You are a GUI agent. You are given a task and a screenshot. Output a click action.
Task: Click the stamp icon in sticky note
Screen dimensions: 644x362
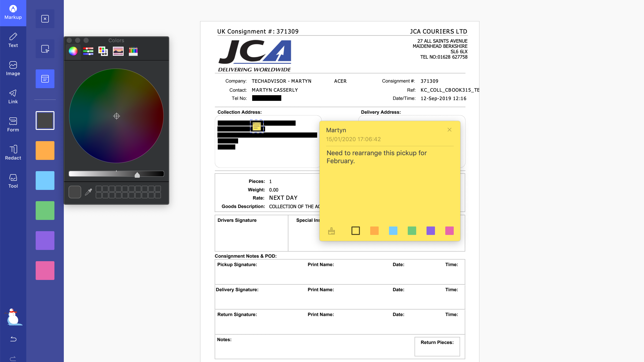[x=331, y=230]
